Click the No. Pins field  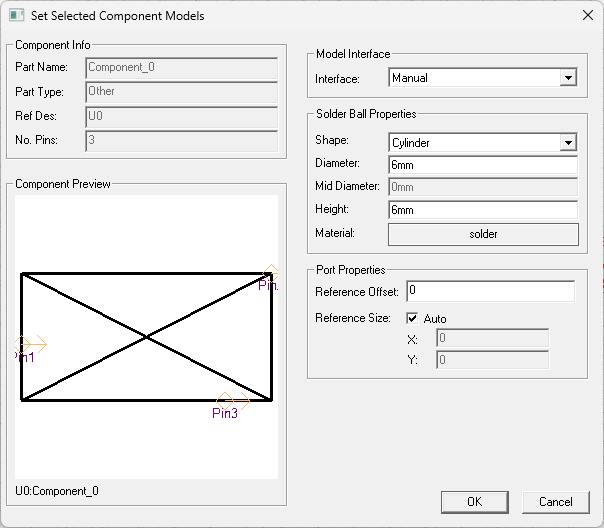(x=181, y=141)
